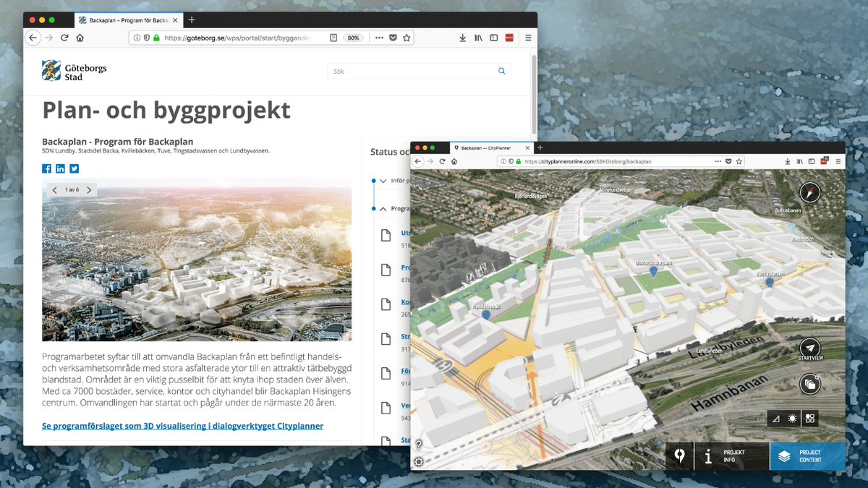Collapse the Program section chevron
The width and height of the screenshot is (868, 488).
click(x=383, y=209)
